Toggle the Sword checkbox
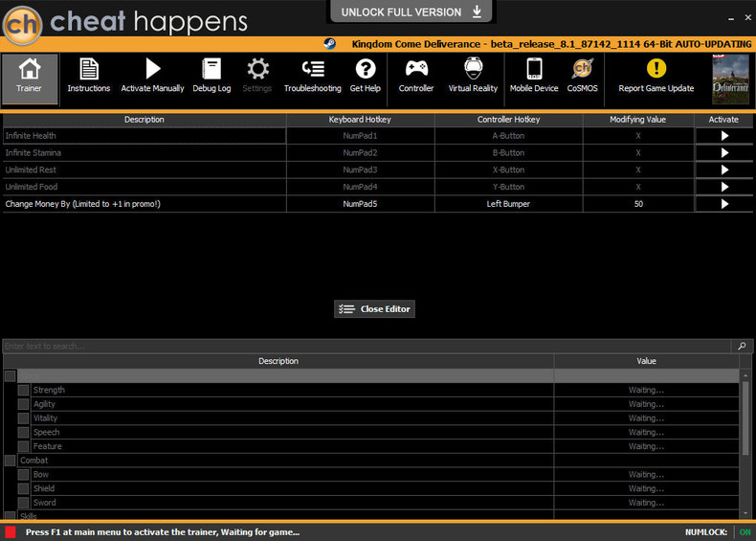 click(23, 503)
